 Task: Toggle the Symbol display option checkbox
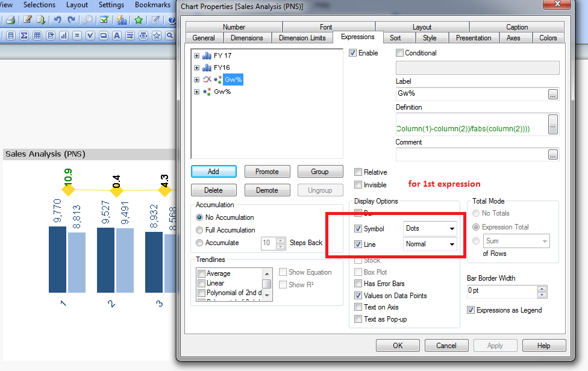tap(358, 229)
